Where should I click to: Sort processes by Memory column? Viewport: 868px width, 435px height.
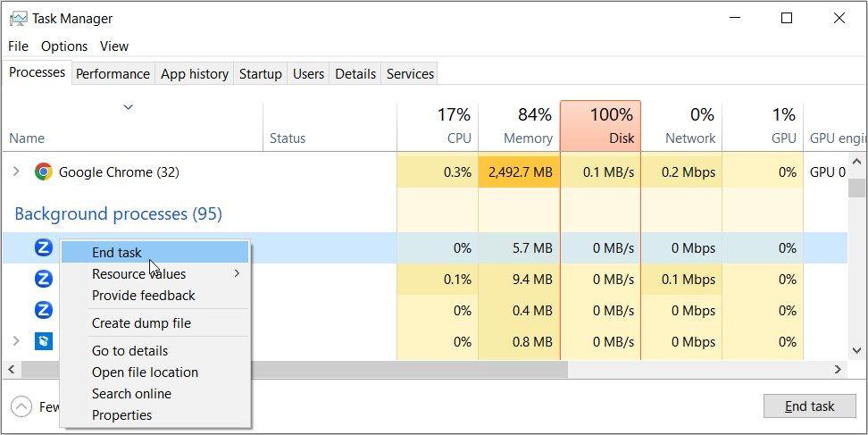pos(519,126)
